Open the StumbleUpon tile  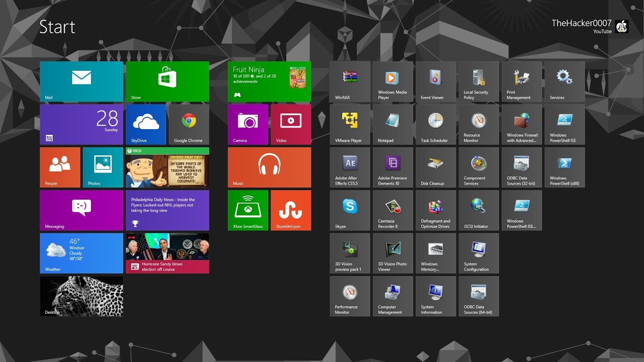coord(291,210)
